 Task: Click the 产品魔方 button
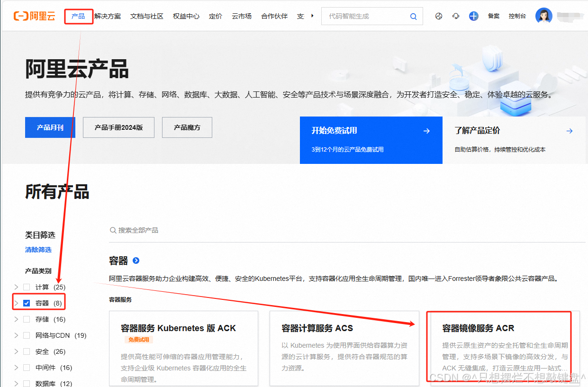coord(187,127)
